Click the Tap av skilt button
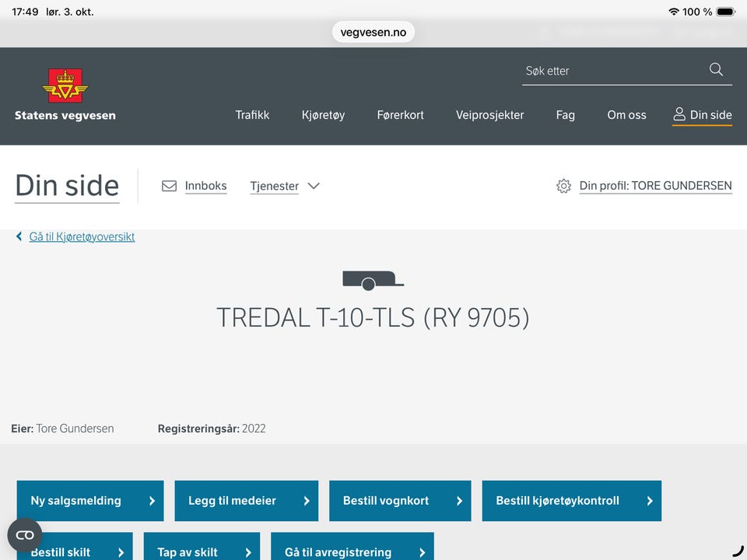This screenshot has width=747, height=560. (202, 546)
